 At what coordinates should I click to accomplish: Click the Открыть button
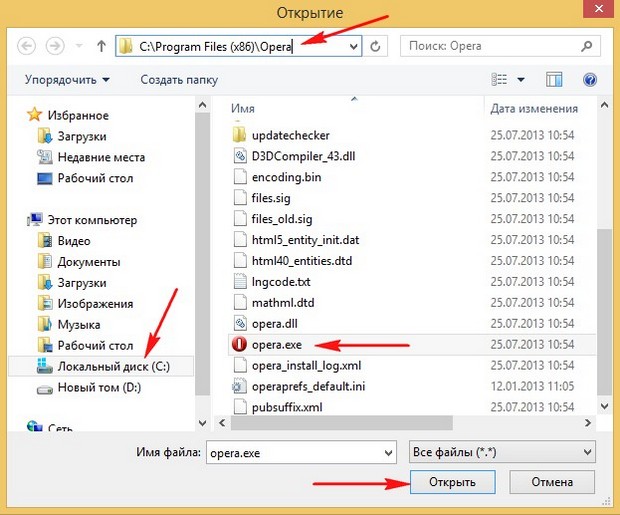click(x=452, y=482)
